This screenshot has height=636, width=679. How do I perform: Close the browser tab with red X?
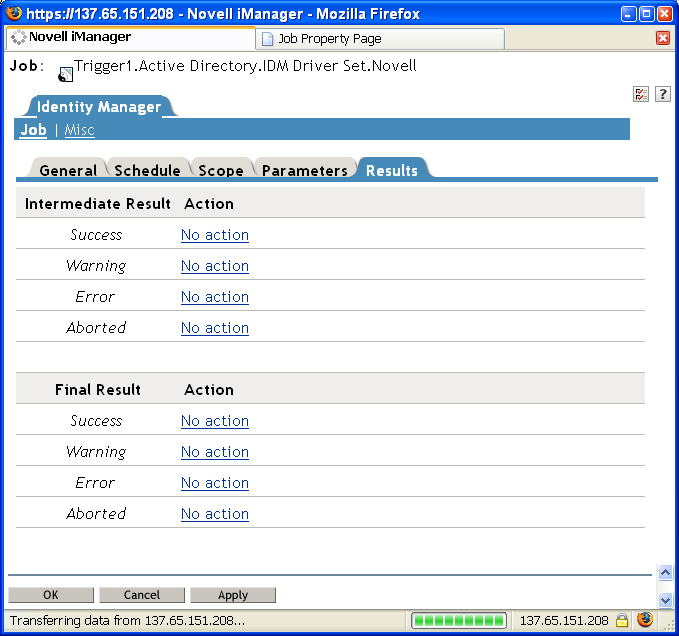pyautogui.click(x=663, y=38)
